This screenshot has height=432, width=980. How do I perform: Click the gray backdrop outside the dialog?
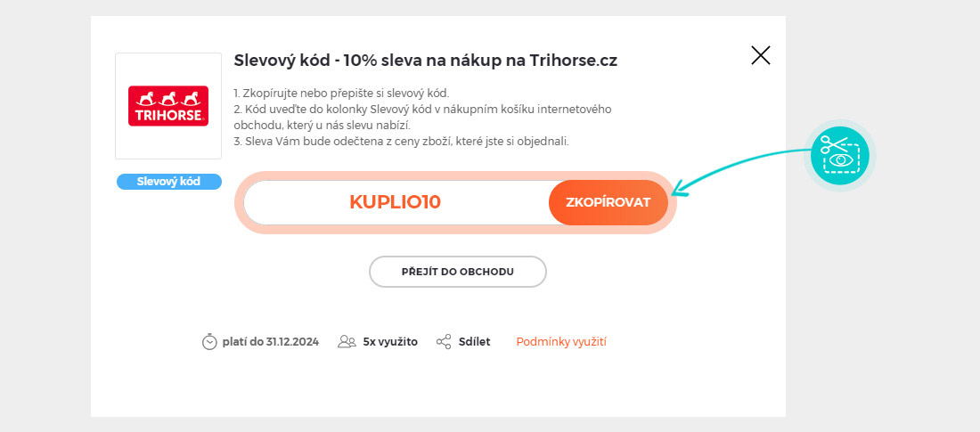tap(45, 214)
